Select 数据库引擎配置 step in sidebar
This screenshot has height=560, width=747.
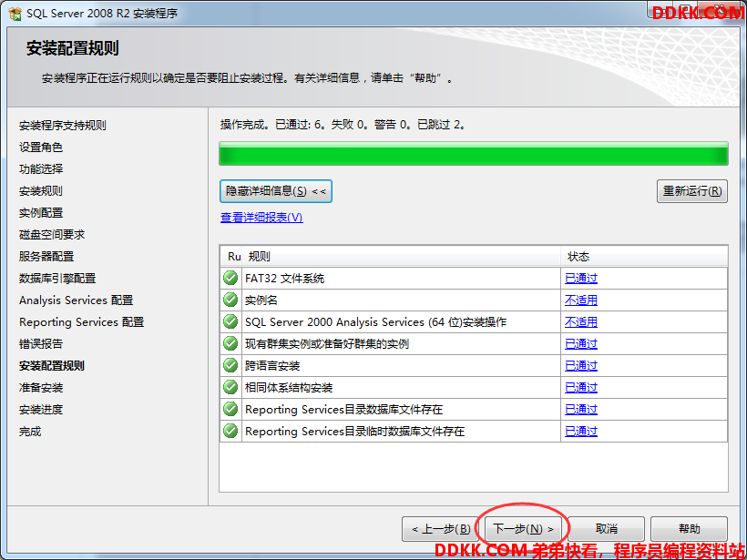click(57, 279)
